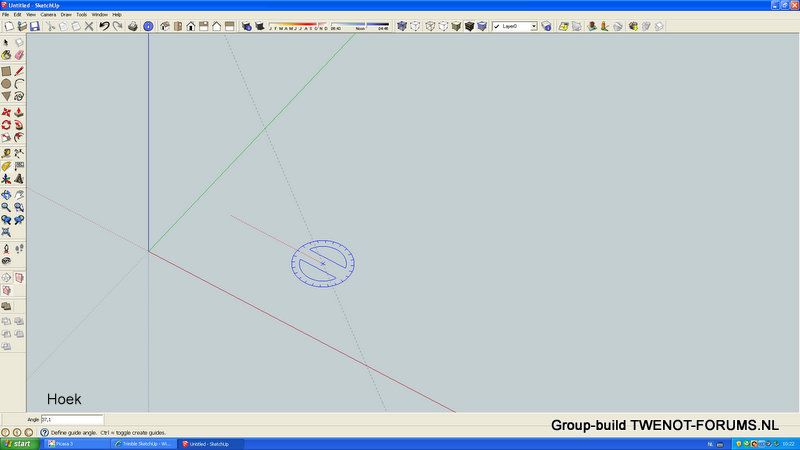Choose the Zoom magnifier tool
Viewport: 800px width, 450px height.
6,208
